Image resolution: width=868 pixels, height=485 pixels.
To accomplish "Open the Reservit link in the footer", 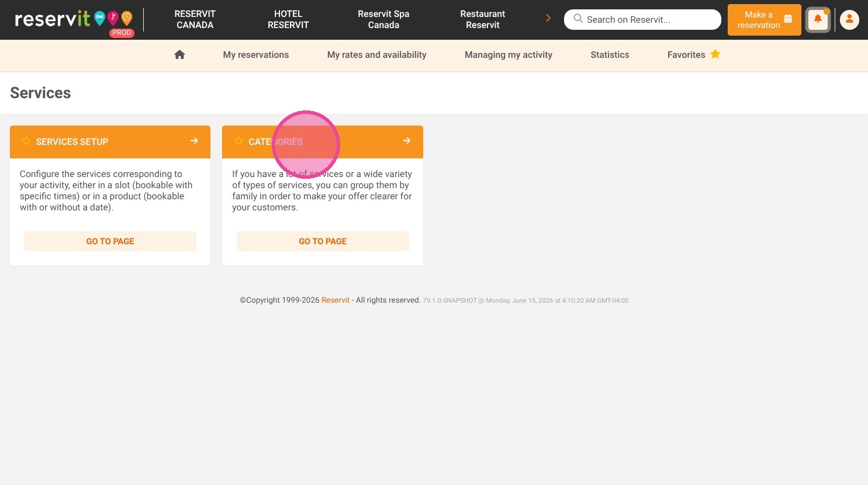I will [336, 300].
